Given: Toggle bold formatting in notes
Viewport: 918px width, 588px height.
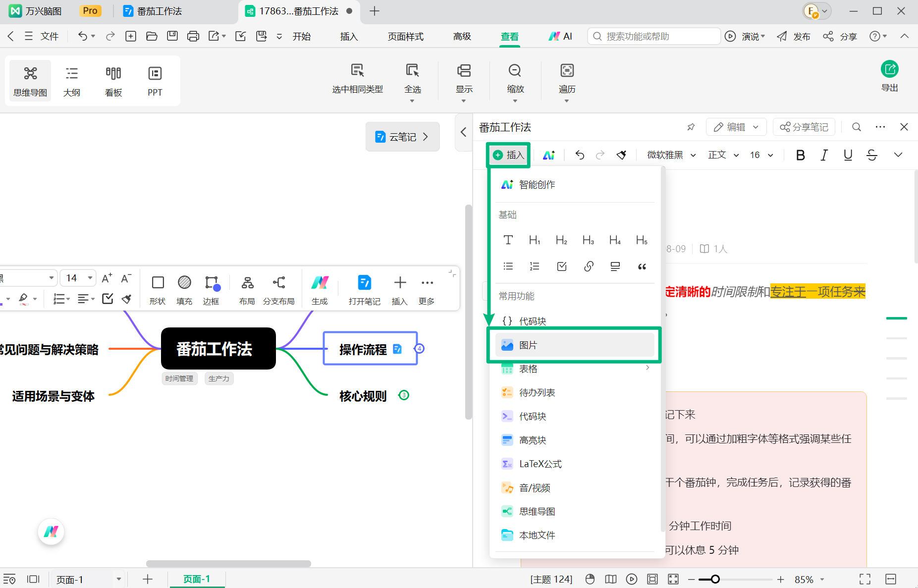Looking at the screenshot, I should click(x=800, y=155).
